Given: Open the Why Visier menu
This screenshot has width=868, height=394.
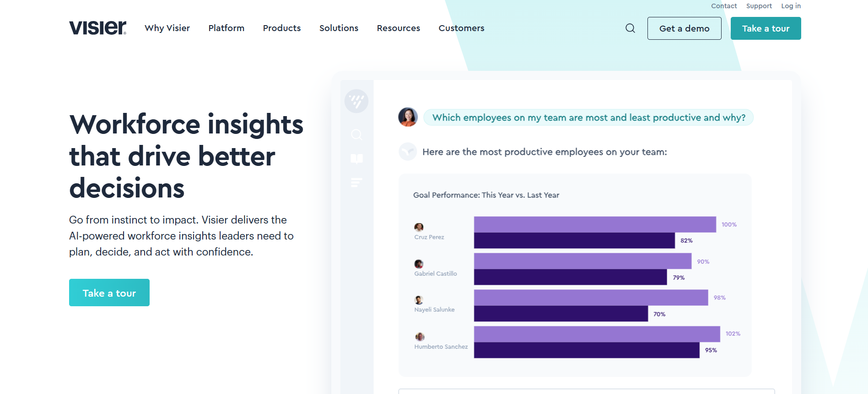Looking at the screenshot, I should pyautogui.click(x=167, y=28).
